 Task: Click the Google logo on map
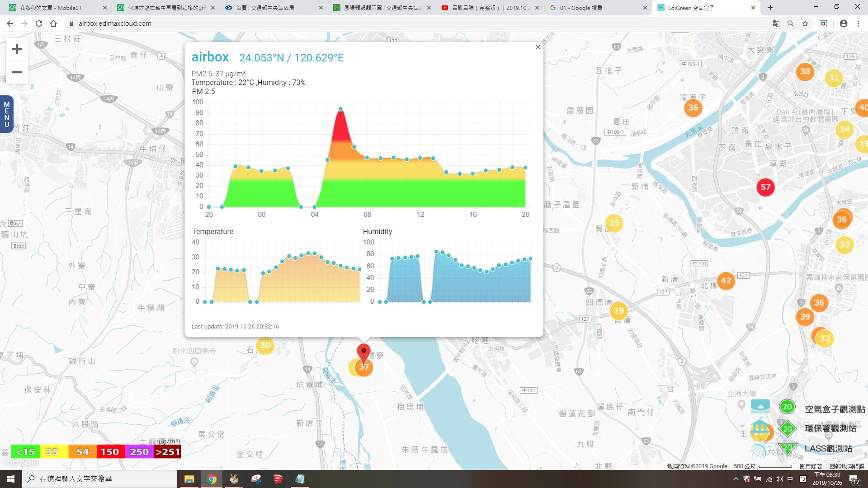tap(21, 463)
